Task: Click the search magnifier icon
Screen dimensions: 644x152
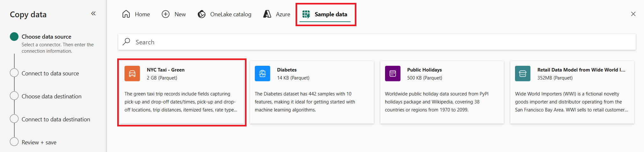Action: point(126,42)
